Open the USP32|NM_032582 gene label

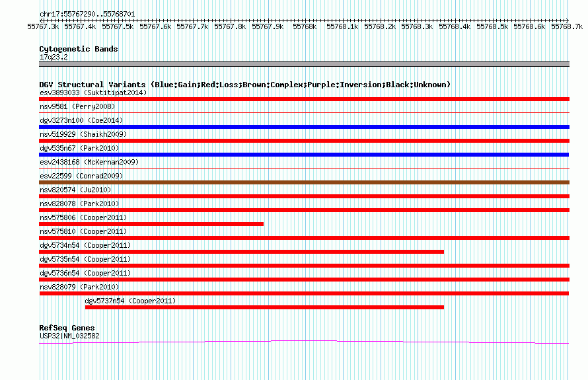69,336
